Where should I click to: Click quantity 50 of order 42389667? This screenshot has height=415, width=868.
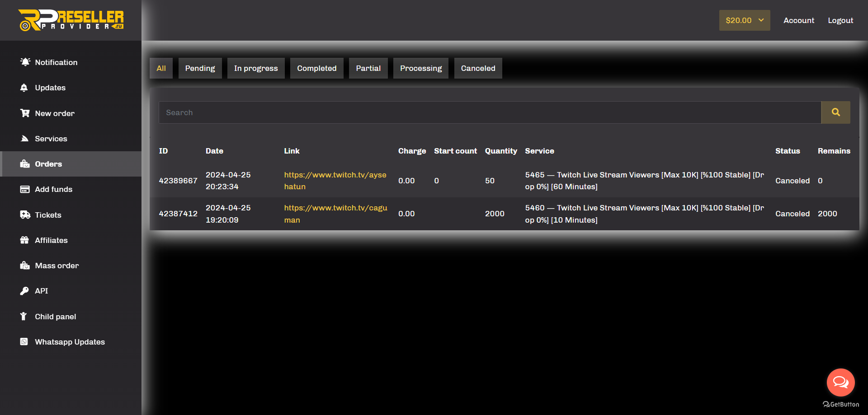(490, 181)
